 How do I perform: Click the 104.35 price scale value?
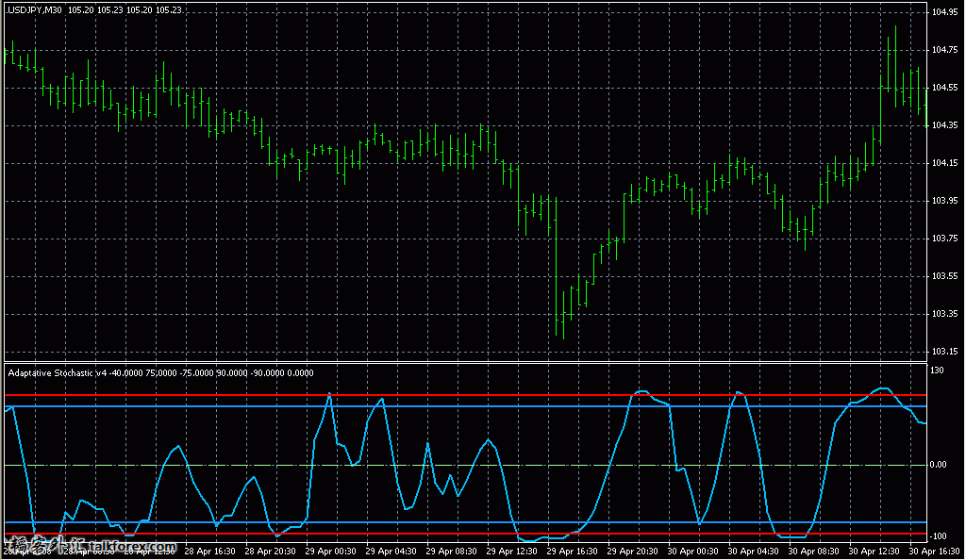944,125
